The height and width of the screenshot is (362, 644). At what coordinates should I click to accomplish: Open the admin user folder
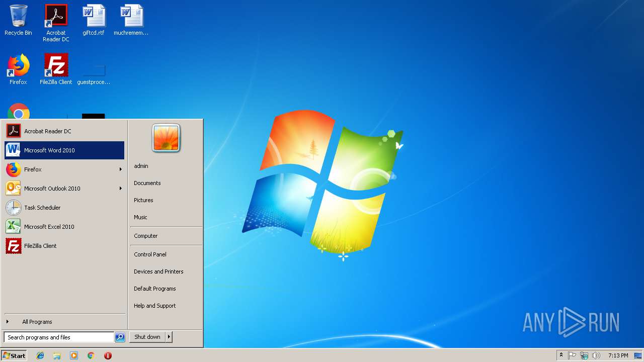pos(166,166)
